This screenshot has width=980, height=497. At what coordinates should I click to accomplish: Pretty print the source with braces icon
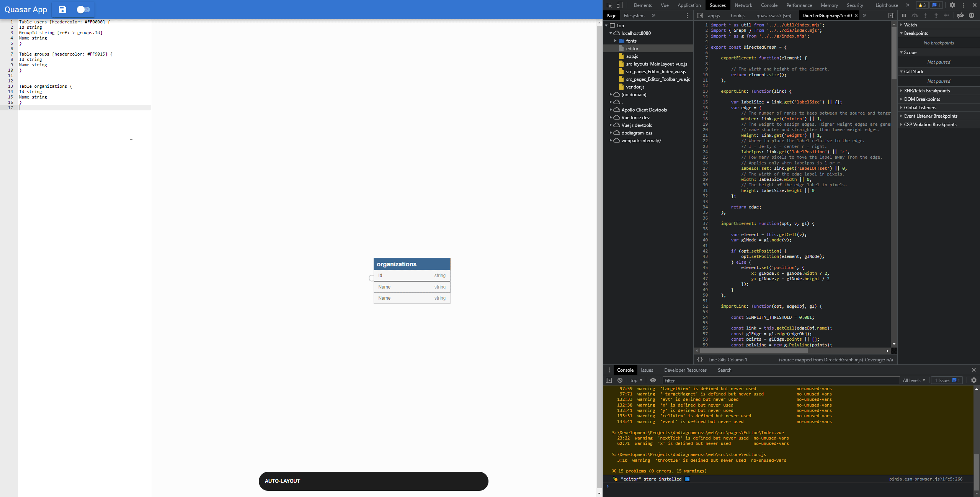point(700,359)
